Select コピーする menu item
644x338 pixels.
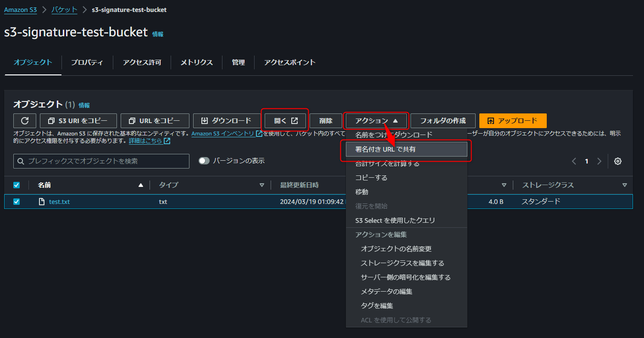406,178
